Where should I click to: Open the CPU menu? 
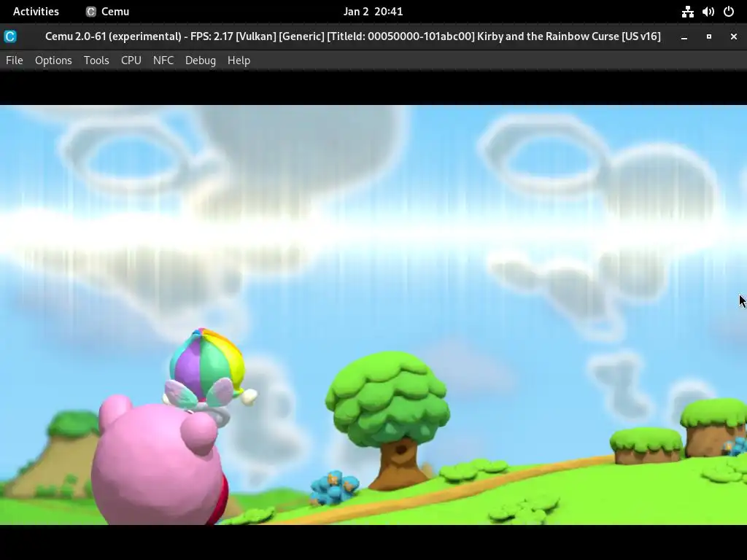(131, 61)
